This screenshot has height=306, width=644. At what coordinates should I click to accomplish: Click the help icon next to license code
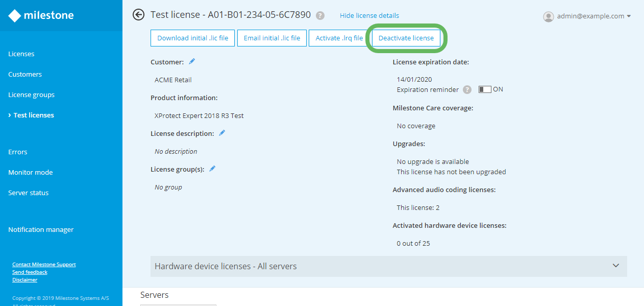(320, 16)
